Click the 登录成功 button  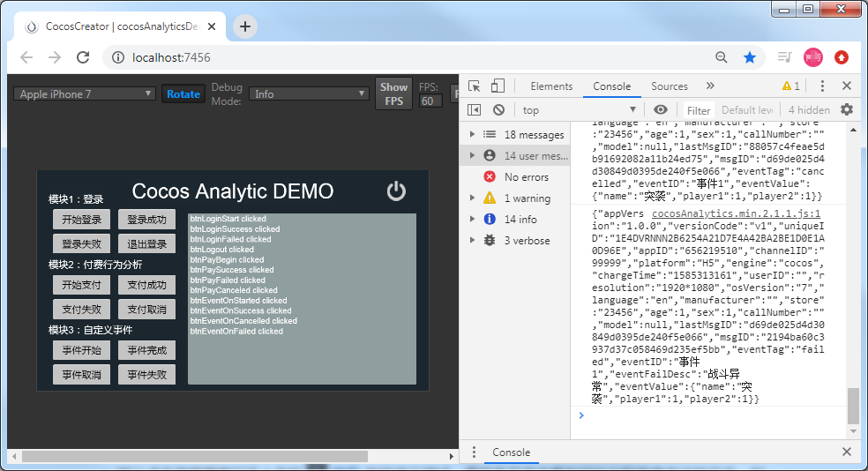click(x=146, y=219)
